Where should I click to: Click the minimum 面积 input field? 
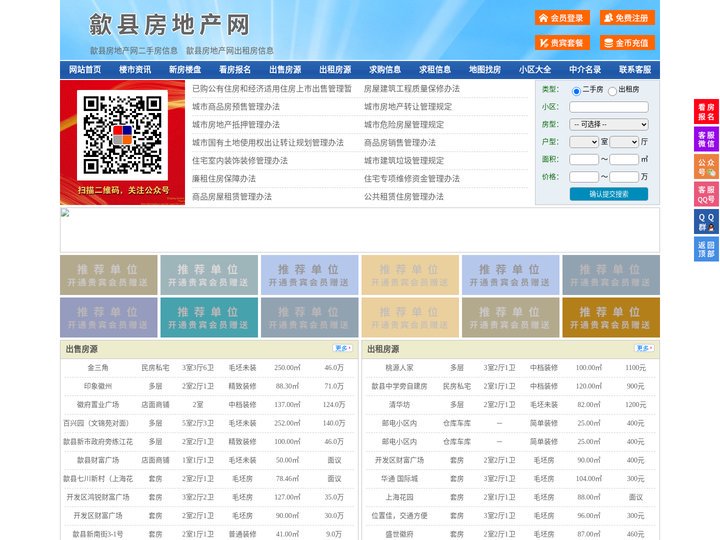pos(584,159)
